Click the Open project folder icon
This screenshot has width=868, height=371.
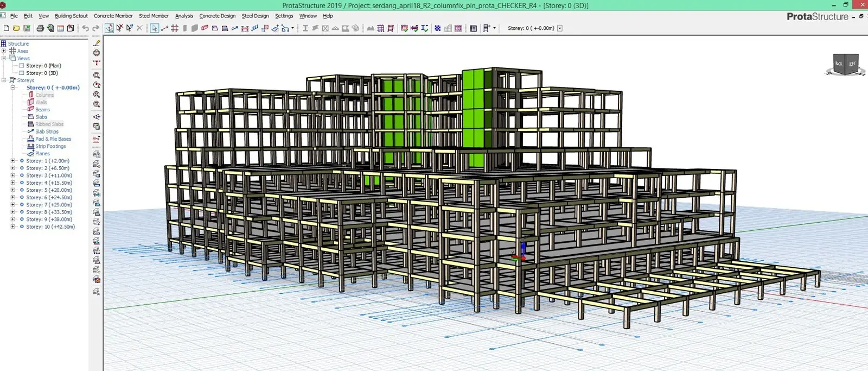tap(16, 28)
